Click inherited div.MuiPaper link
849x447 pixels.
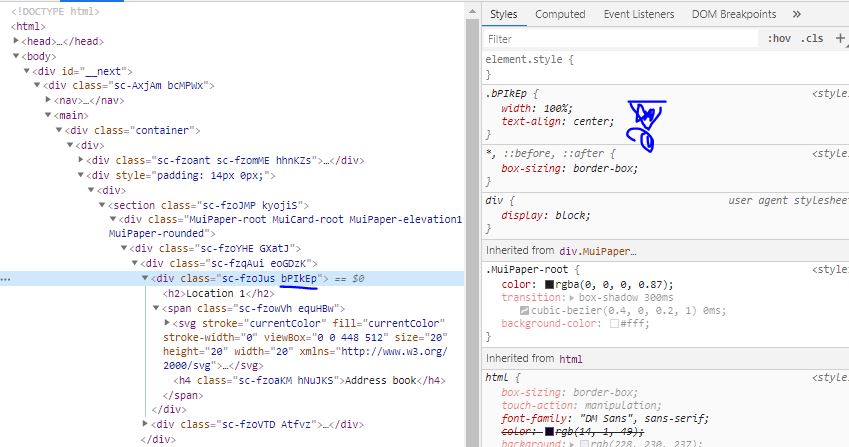click(x=598, y=251)
